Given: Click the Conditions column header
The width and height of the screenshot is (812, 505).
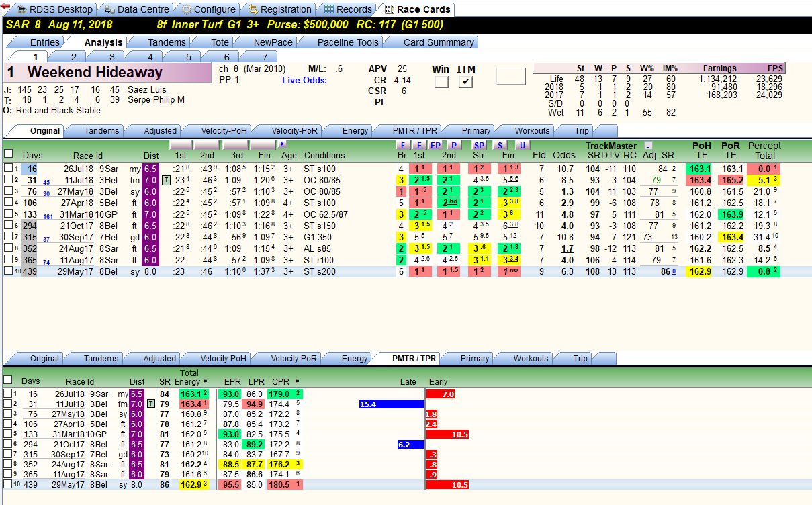Looking at the screenshot, I should [x=324, y=155].
